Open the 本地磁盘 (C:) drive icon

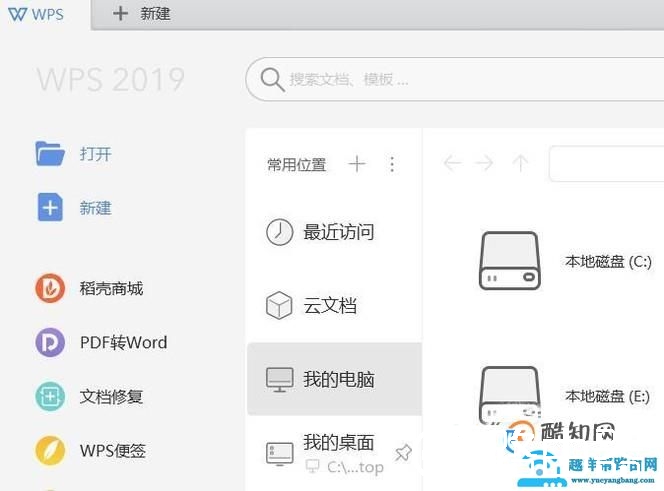(x=509, y=261)
